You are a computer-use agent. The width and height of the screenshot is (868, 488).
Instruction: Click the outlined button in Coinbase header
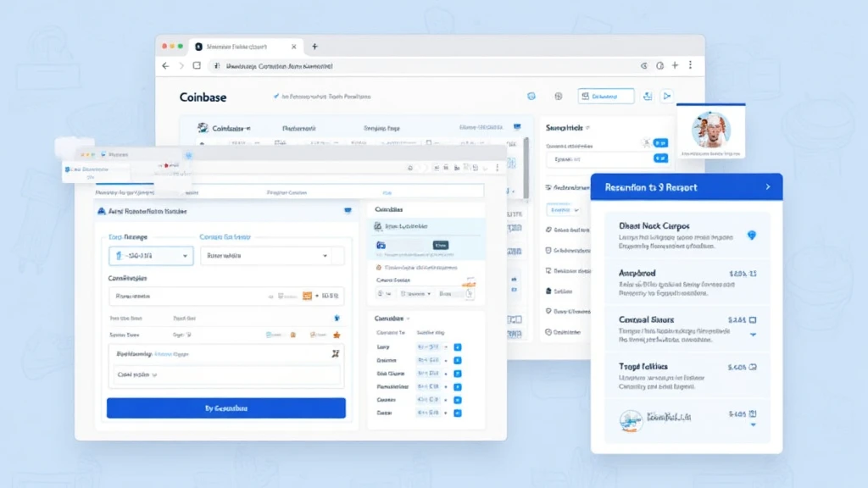pos(605,97)
